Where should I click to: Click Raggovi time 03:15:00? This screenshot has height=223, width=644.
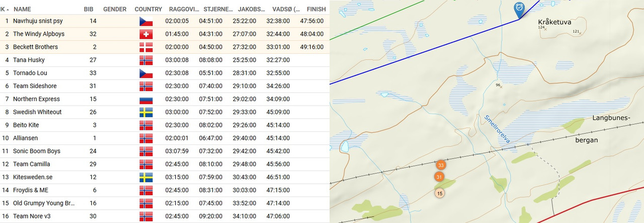(177, 178)
